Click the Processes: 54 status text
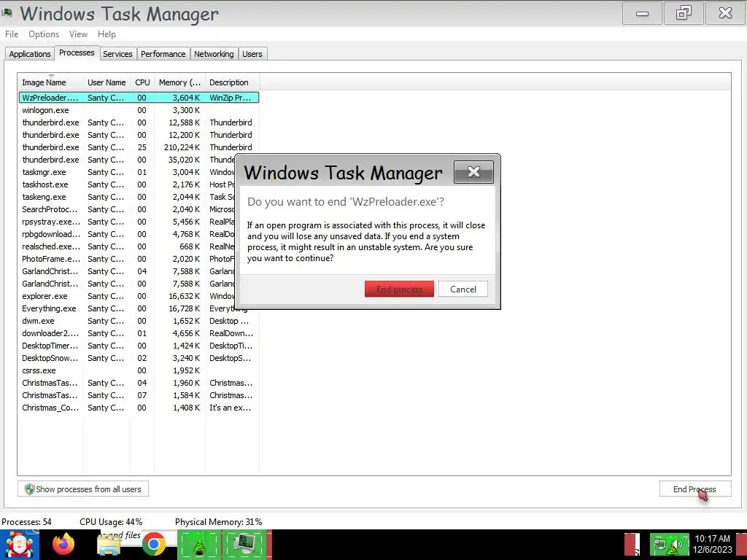The height and width of the screenshot is (560, 747). pyautogui.click(x=26, y=522)
